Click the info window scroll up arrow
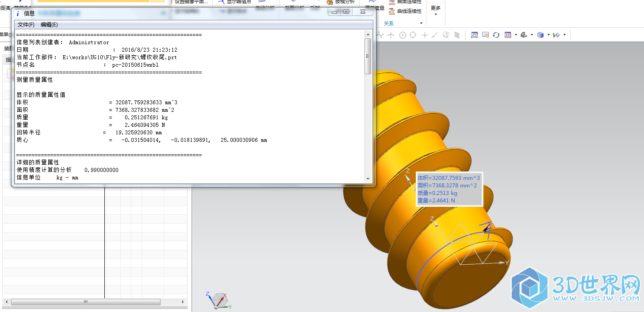 [x=368, y=34]
